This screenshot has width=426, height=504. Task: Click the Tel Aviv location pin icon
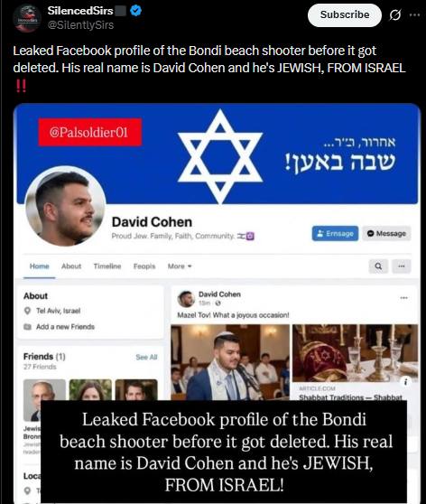tap(27, 311)
